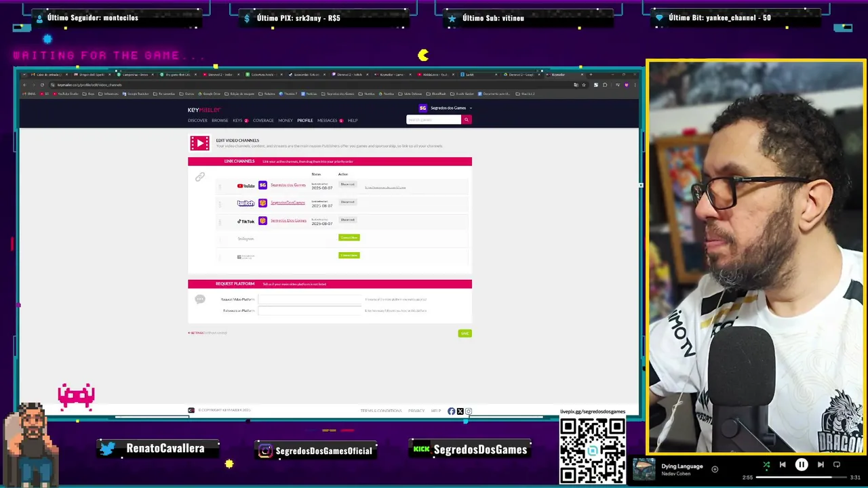Click the Instagram platform logo row
This screenshot has width=868, height=488.
tap(245, 239)
